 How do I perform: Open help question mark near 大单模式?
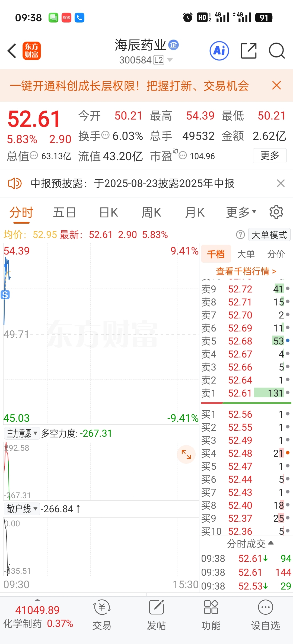(240, 235)
